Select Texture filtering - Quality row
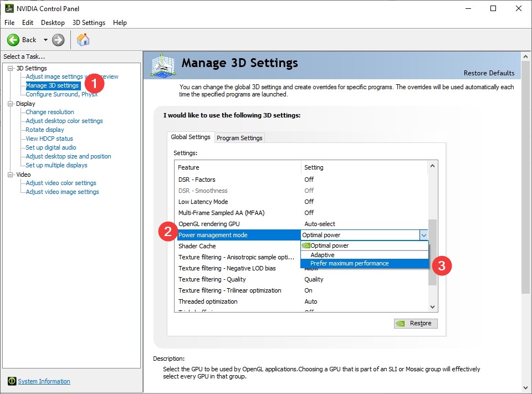Screen dimensions: 532x394 [302, 279]
